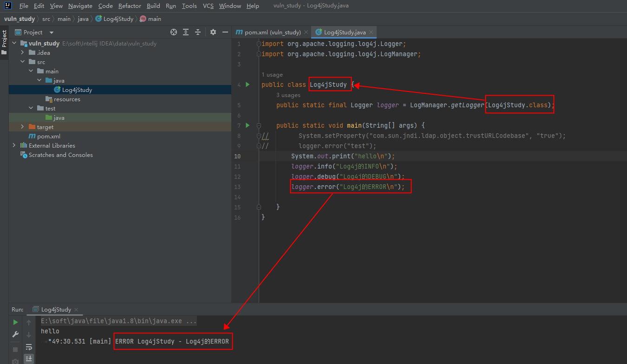
Task: Collapse the main folder arrow
Action: [31, 71]
